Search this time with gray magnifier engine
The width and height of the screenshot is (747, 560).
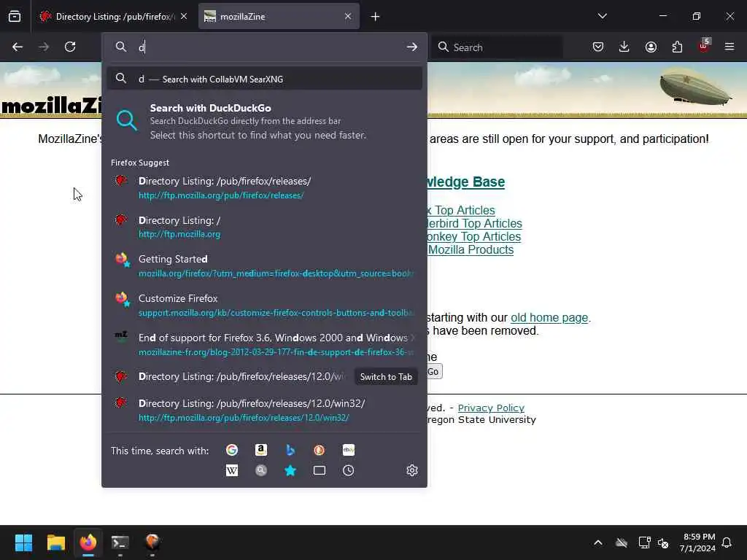261,470
